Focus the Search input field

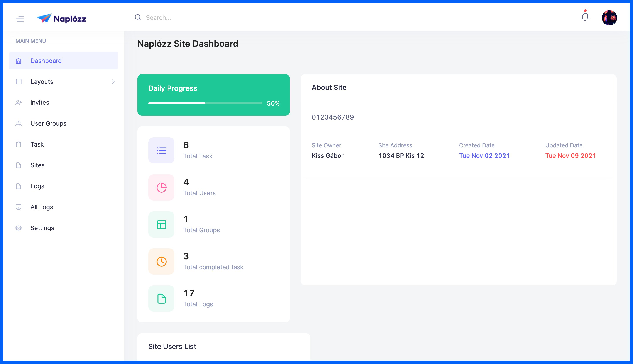225,17
